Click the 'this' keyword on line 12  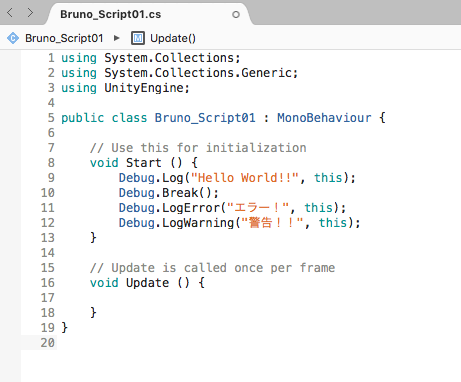[x=333, y=223]
